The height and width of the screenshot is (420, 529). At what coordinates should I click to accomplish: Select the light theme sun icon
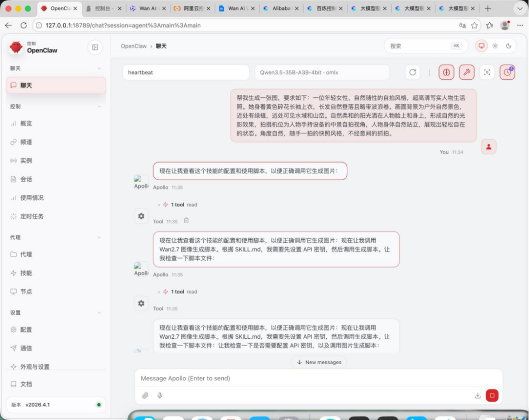click(495, 46)
